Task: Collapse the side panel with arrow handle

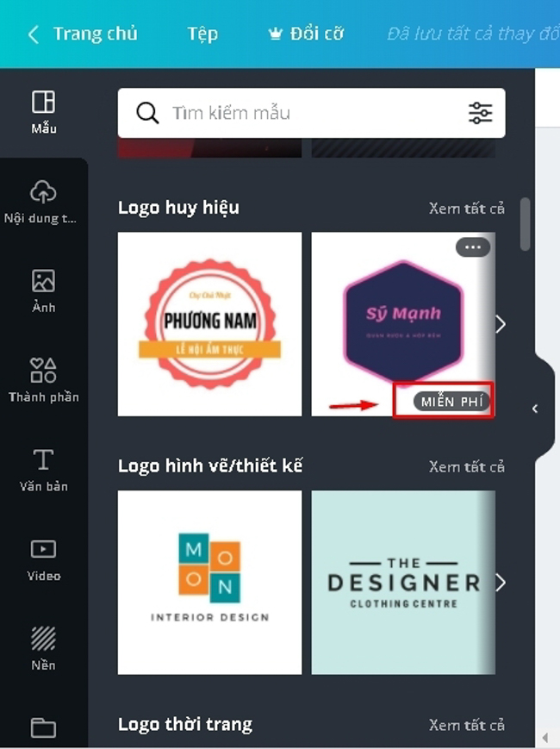Action: pos(535,409)
